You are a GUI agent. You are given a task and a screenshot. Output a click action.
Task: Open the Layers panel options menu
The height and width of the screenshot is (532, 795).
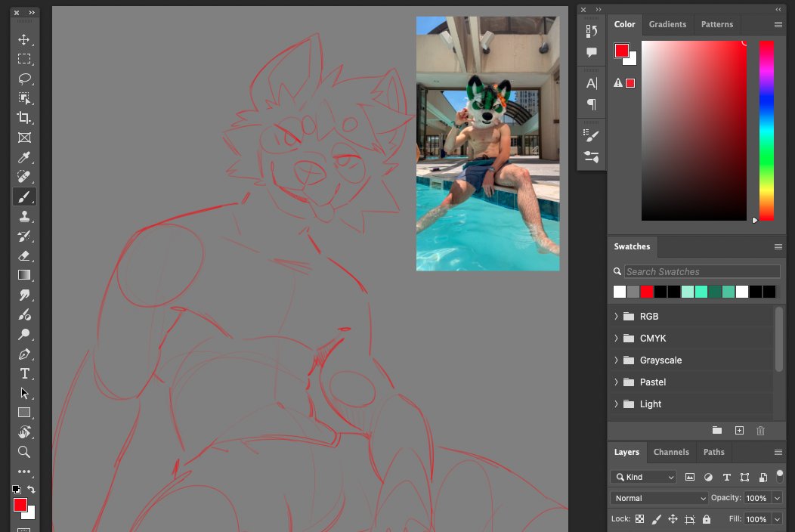778,452
